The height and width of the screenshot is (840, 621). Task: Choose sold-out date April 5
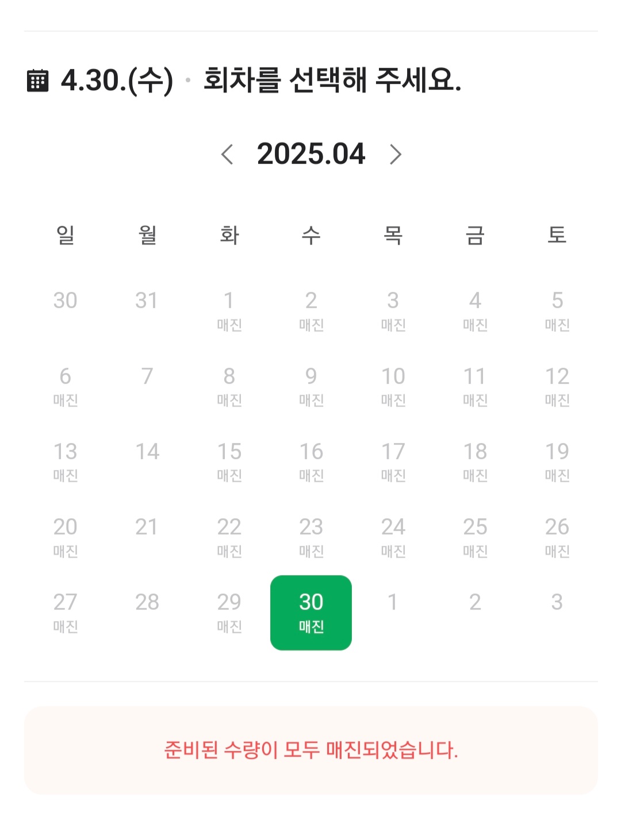tap(557, 311)
